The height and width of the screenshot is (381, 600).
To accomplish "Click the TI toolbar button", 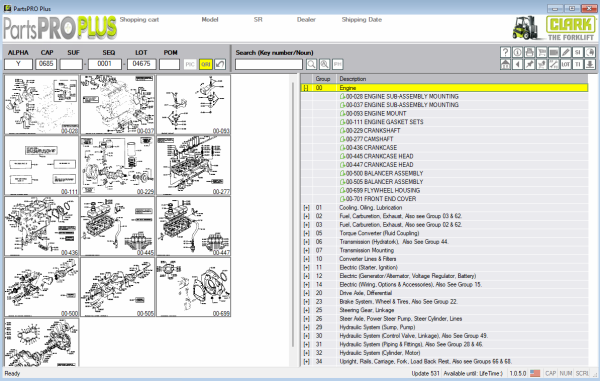I will click(x=578, y=64).
